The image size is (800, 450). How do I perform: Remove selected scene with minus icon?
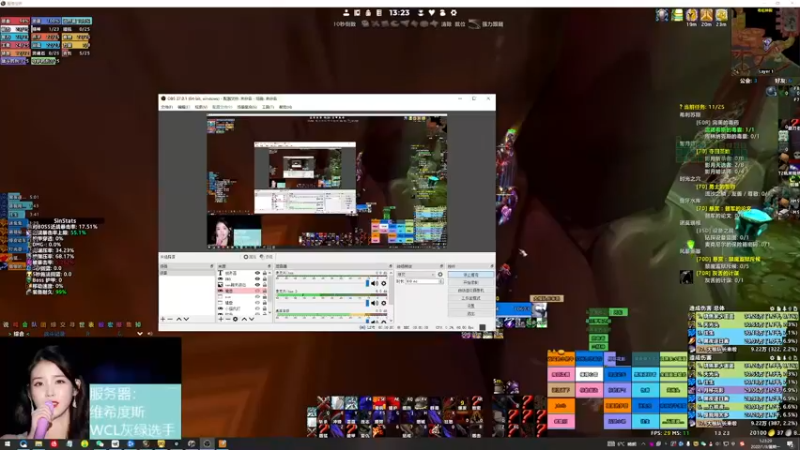click(x=170, y=319)
